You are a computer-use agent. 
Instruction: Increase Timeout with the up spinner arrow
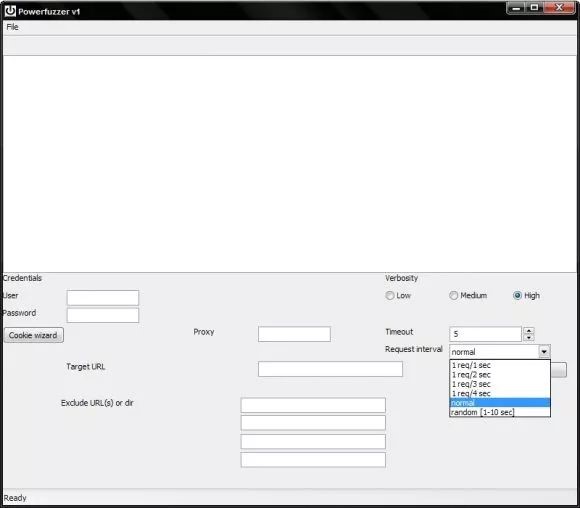coord(529,330)
